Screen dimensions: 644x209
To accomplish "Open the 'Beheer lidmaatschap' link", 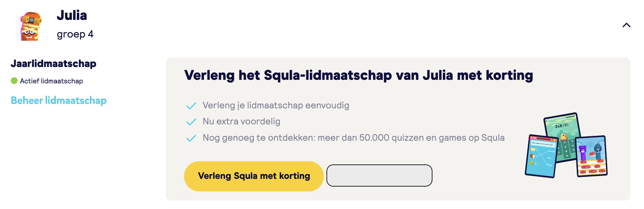I will [x=59, y=101].
